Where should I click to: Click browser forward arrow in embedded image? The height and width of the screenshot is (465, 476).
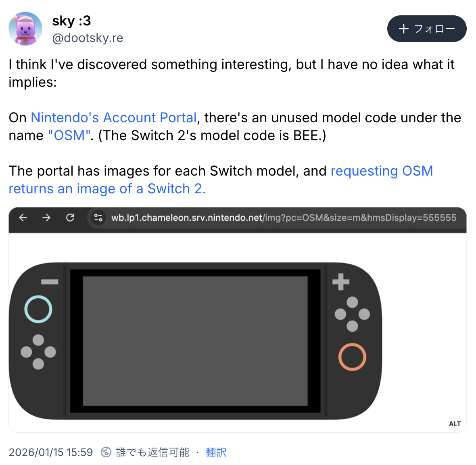[x=46, y=218]
